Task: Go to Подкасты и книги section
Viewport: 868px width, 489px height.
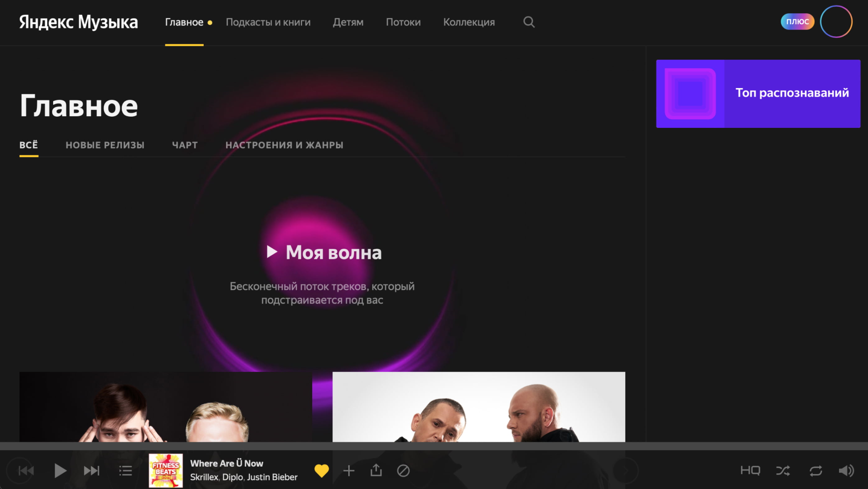Action: click(268, 22)
